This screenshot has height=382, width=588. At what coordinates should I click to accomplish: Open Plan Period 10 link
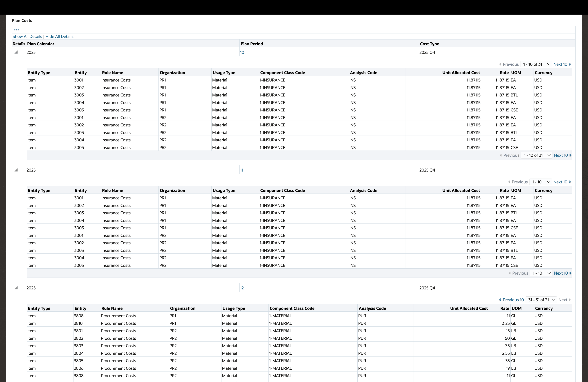tap(242, 52)
